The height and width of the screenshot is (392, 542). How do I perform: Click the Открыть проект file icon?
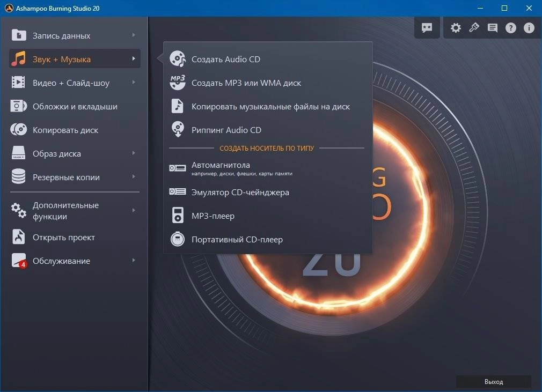18,237
